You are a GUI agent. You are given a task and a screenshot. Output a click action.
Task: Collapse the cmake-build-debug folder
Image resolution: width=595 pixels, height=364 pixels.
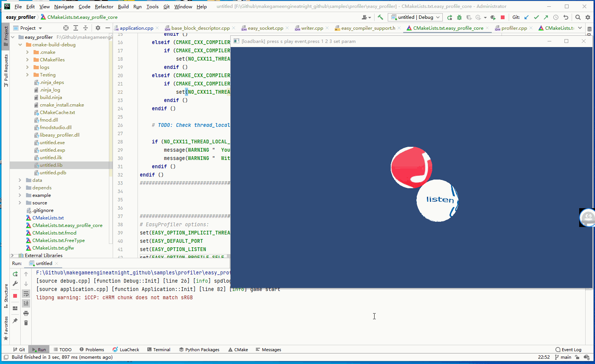coord(20,45)
